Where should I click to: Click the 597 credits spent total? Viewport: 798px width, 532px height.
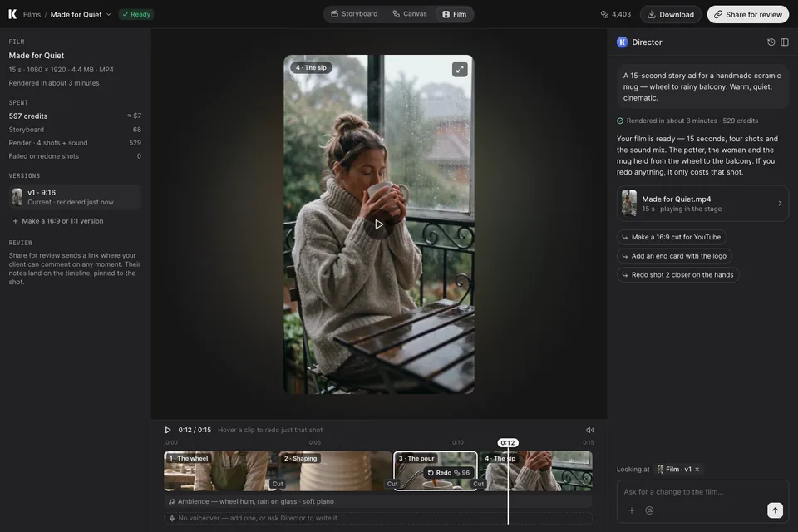[x=28, y=116]
